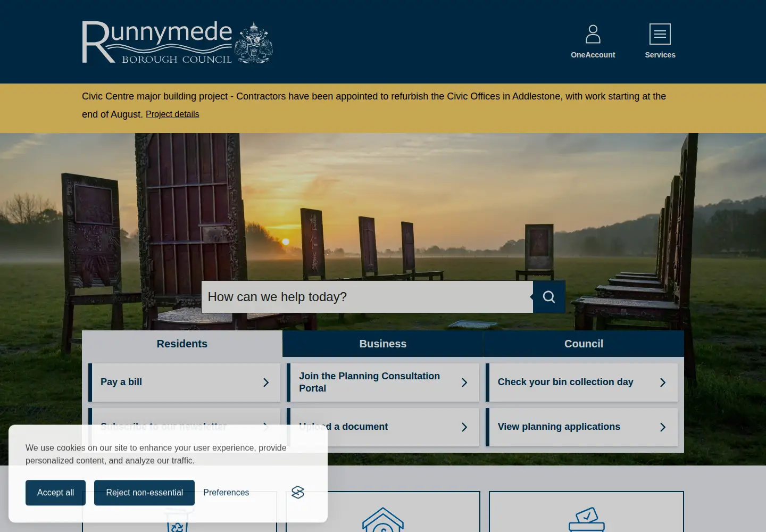
Task: Open Join the Planning Consultation Portal link
Action: click(383, 383)
